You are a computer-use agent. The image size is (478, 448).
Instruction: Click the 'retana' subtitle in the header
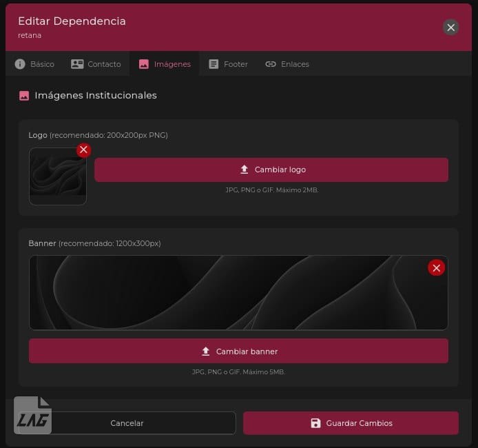click(x=30, y=35)
